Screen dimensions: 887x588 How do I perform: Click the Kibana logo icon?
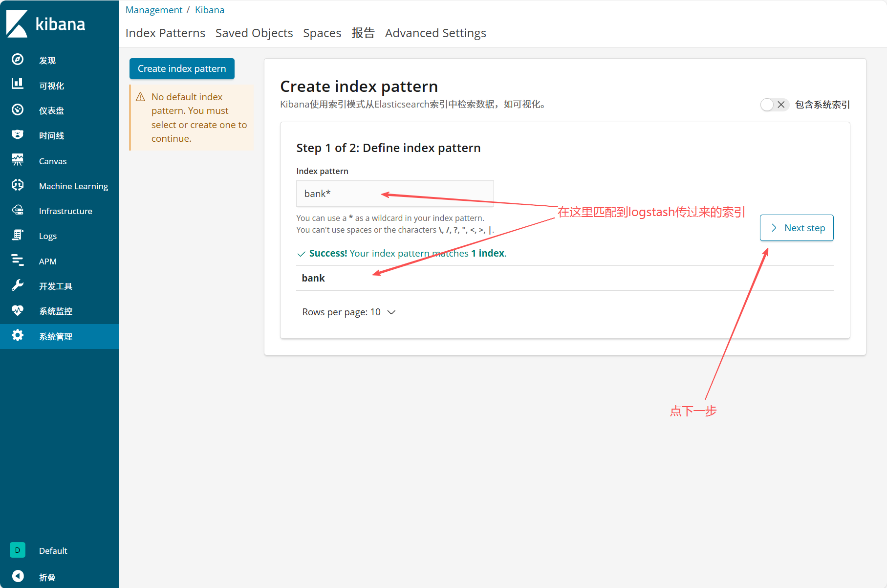[17, 23]
